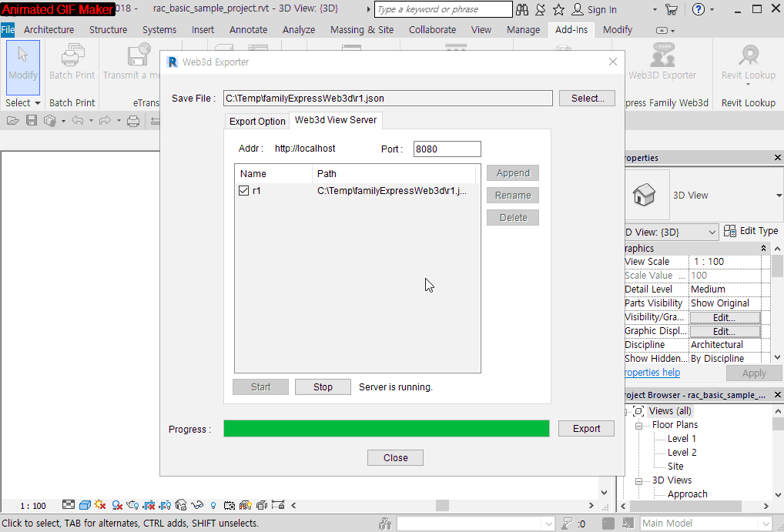Click the Save quick access icon
Viewport: 784px width, 532px height.
32,121
